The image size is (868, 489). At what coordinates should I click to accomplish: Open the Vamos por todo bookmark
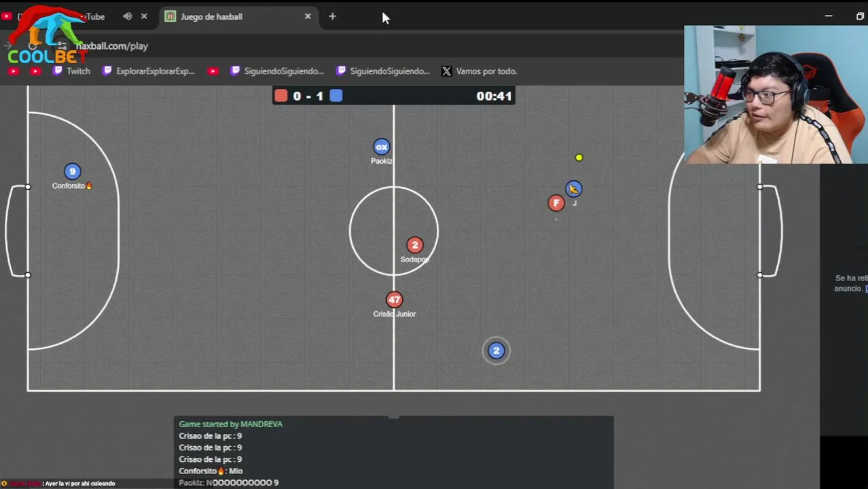point(480,71)
